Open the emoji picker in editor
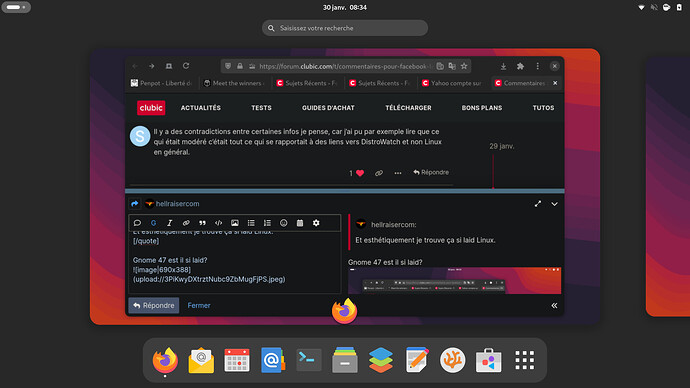The height and width of the screenshot is (388, 690). click(283, 223)
